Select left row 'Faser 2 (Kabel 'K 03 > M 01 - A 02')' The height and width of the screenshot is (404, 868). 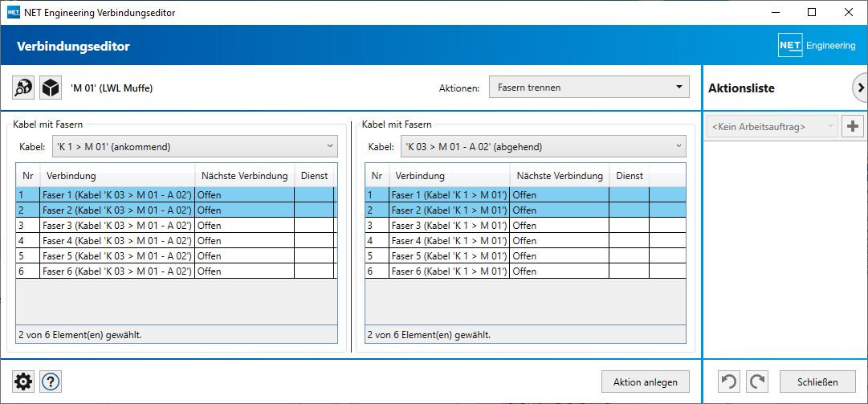(176, 210)
